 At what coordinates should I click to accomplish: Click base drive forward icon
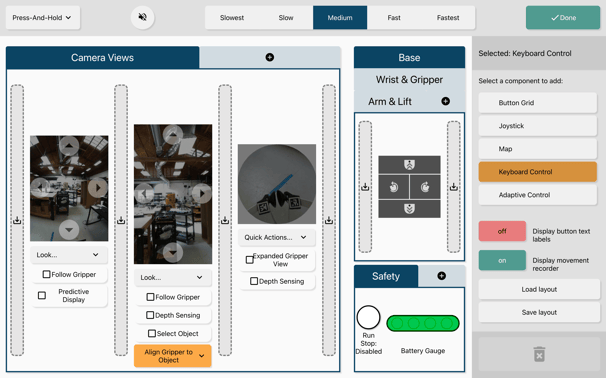coord(409,165)
